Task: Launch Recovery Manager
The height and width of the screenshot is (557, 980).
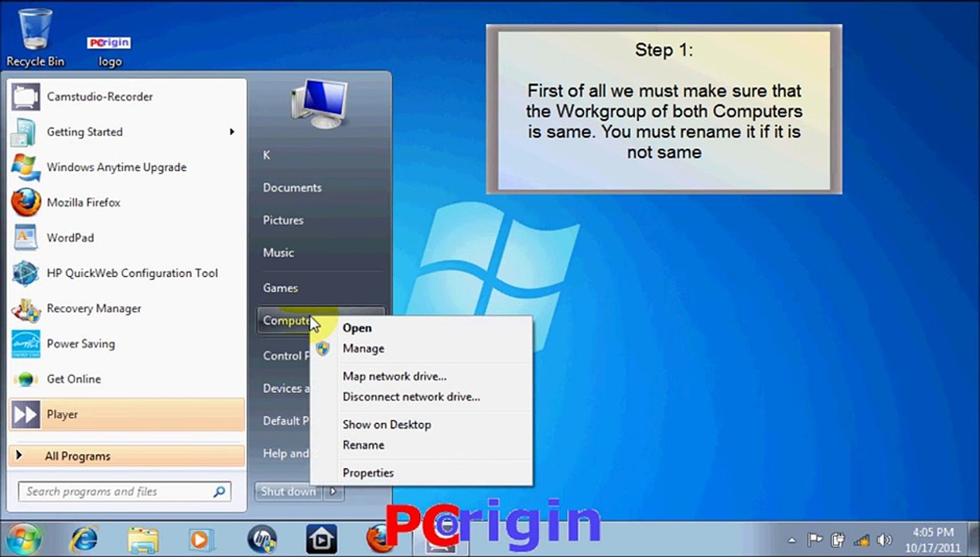Action: click(x=127, y=309)
